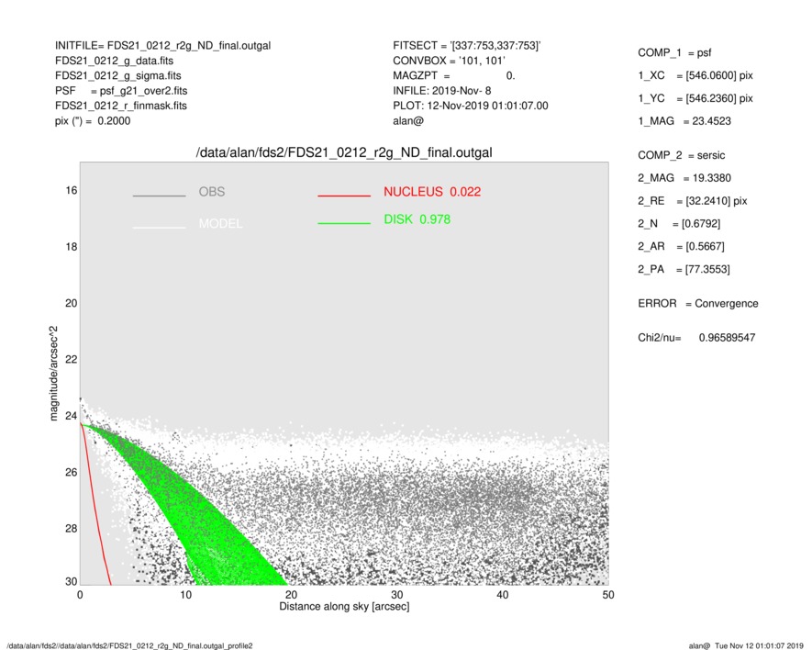Click the alan@ text under PLOT
Viewport: 812px width, 650px height.
click(408, 121)
